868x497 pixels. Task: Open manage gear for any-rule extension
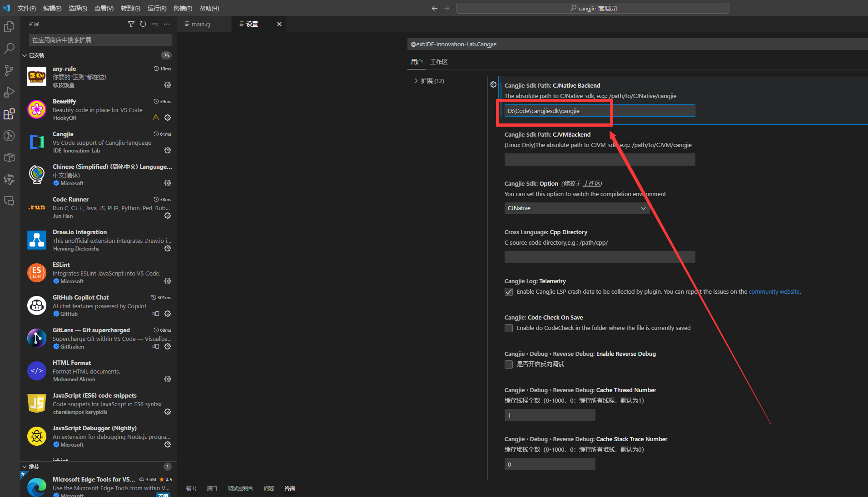click(x=168, y=85)
